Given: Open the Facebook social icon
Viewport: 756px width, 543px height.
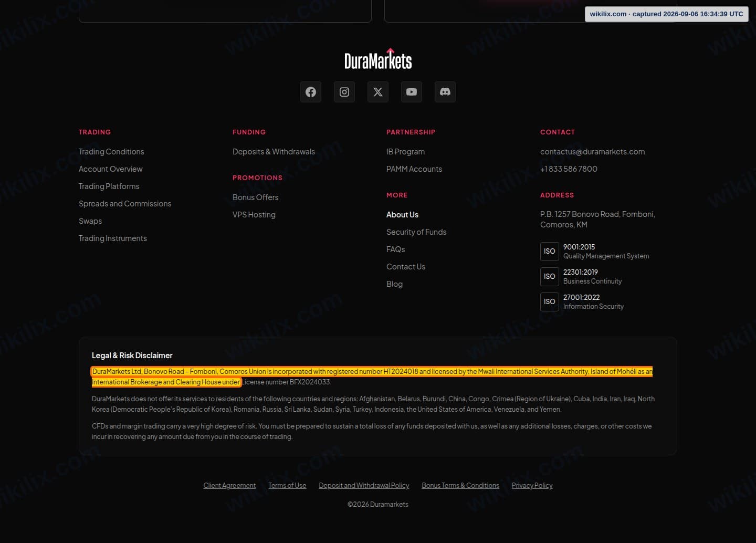Looking at the screenshot, I should (311, 92).
